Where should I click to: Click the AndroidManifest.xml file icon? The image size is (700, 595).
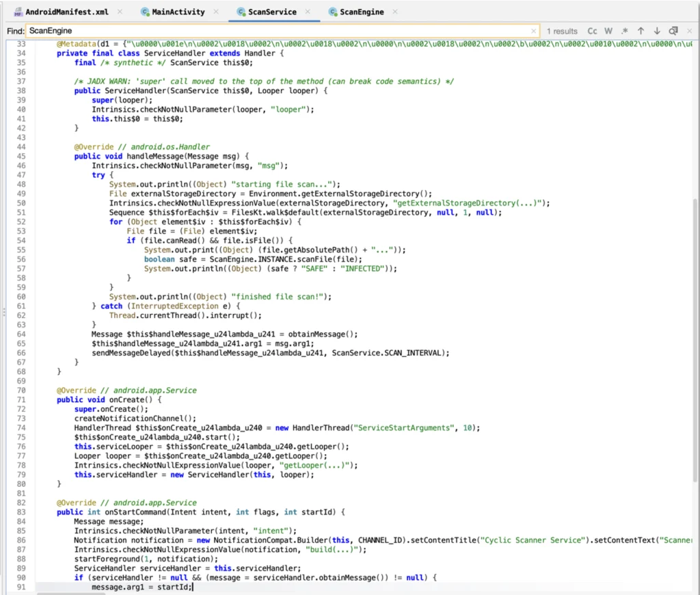click(x=18, y=12)
